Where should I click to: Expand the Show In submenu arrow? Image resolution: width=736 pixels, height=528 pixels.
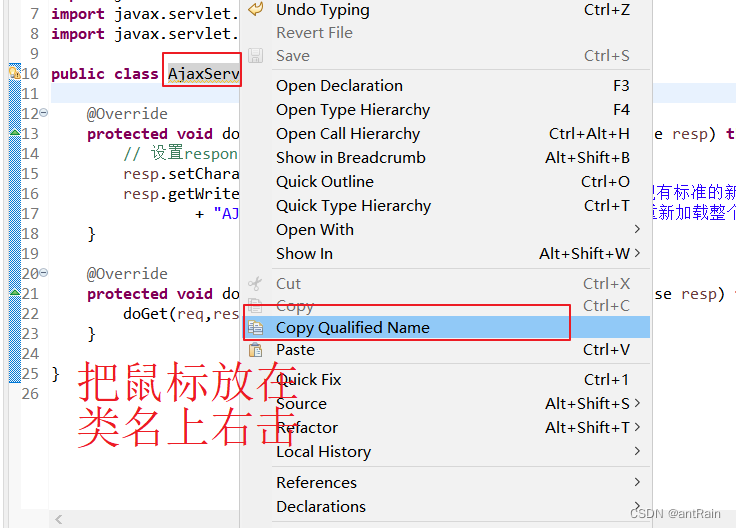click(637, 253)
